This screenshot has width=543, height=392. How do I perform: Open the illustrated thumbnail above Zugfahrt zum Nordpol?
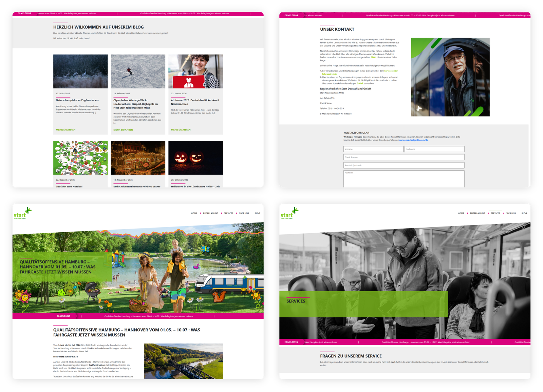[80, 158]
